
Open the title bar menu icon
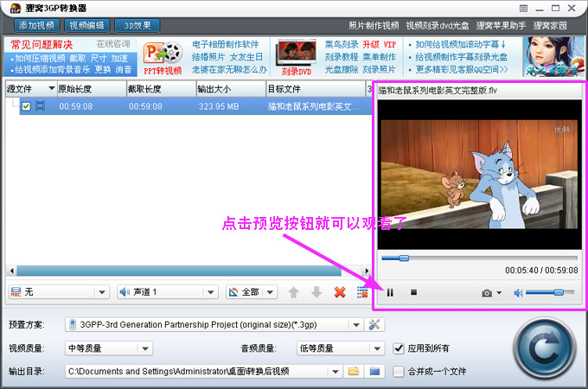pos(523,9)
